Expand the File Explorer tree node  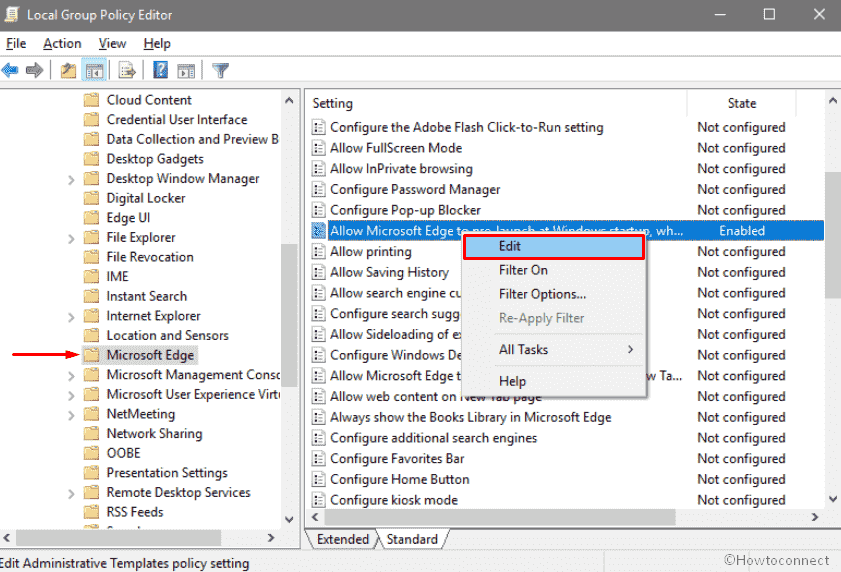pyautogui.click(x=71, y=238)
